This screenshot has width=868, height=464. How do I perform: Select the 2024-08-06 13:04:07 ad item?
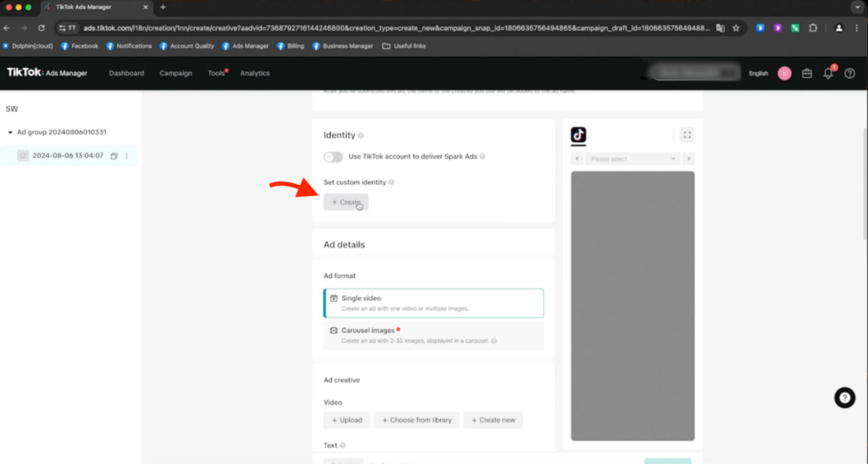69,156
